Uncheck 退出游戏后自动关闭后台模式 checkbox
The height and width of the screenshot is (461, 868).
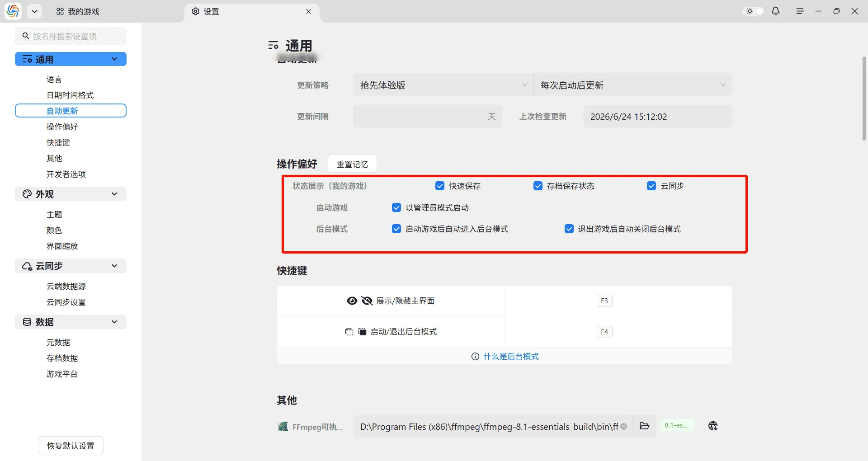[569, 229]
